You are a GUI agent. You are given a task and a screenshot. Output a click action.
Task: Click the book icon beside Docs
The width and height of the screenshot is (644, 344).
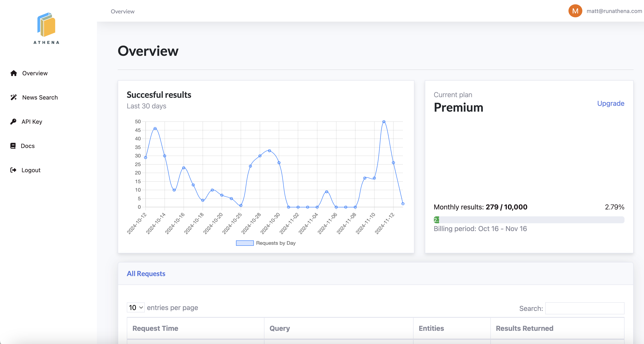point(13,146)
